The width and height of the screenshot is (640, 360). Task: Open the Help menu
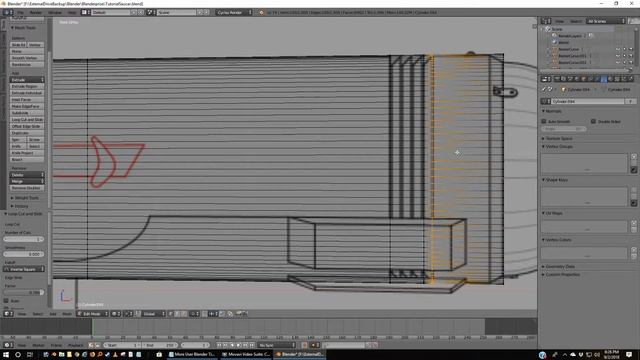pos(72,12)
